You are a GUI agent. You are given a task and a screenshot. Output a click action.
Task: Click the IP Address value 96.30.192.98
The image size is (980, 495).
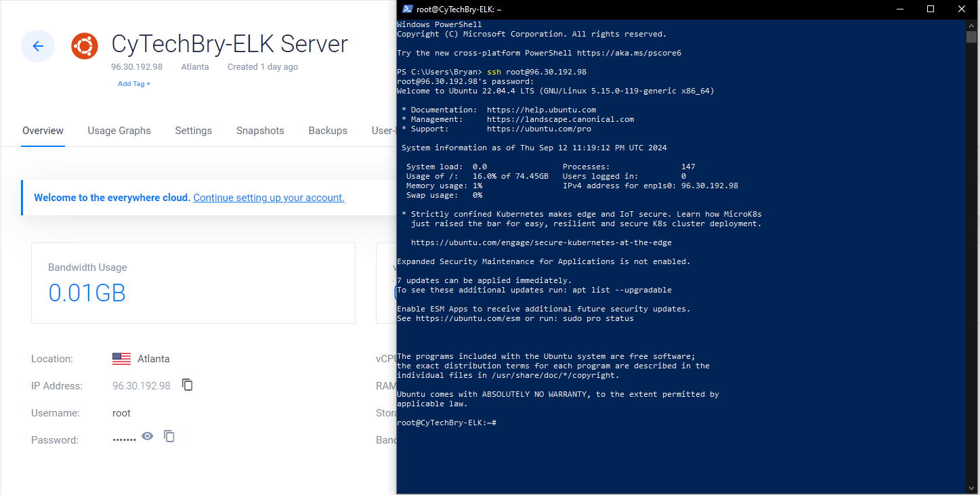142,386
